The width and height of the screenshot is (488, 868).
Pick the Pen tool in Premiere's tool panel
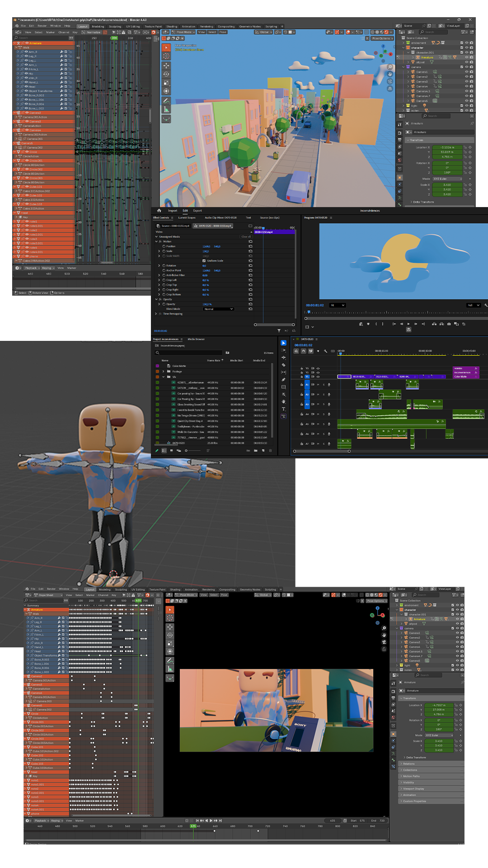pos(283,380)
